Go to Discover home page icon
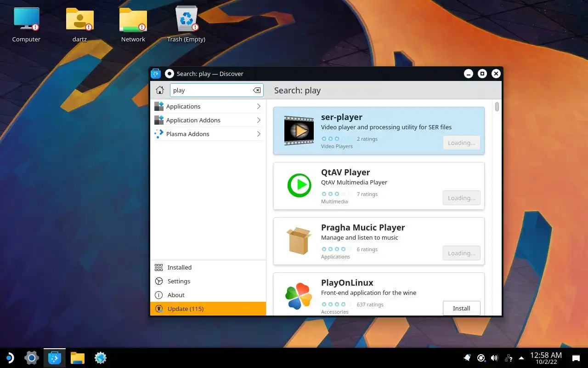 tap(160, 90)
